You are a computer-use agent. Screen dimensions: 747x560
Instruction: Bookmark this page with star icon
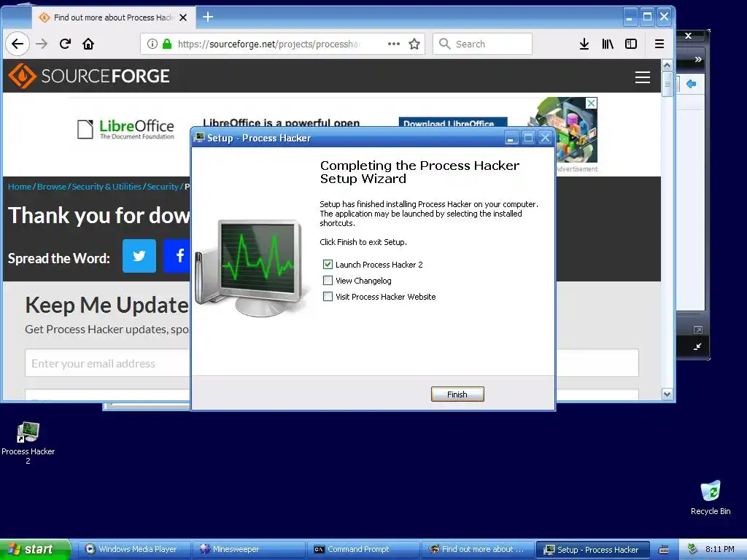tap(414, 44)
